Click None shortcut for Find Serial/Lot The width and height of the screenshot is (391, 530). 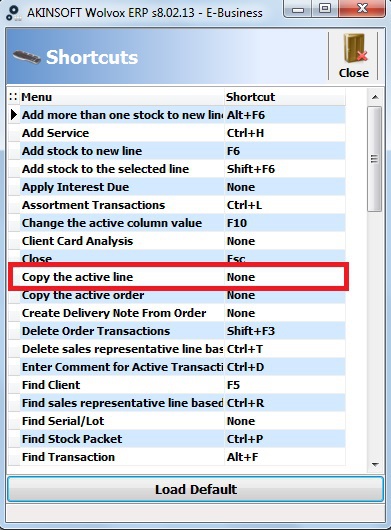point(285,420)
